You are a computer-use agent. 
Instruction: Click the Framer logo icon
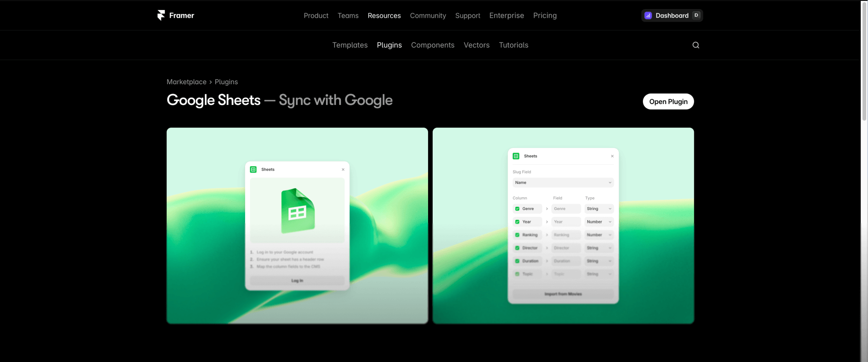click(161, 15)
